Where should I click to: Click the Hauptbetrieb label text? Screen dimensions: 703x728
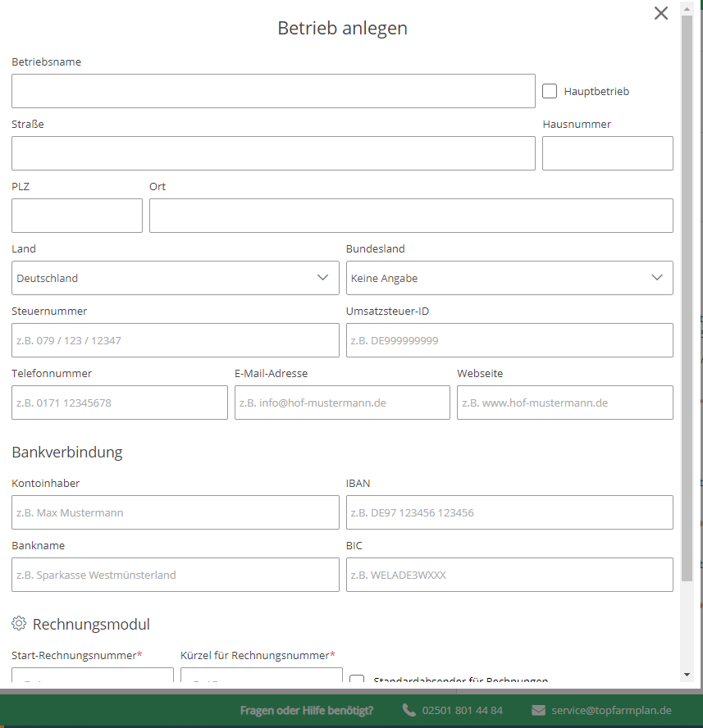pyautogui.click(x=596, y=92)
